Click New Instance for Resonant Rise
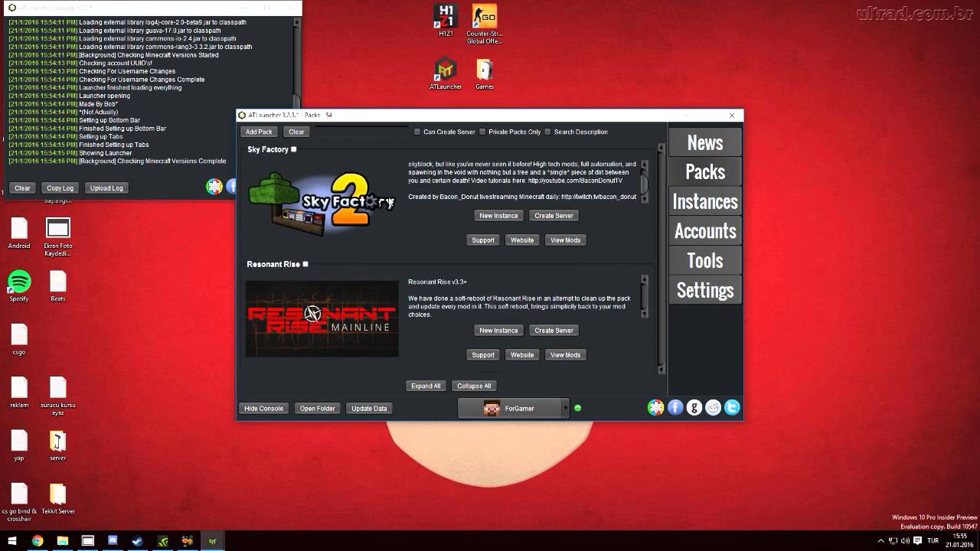980x551 pixels. tap(498, 331)
